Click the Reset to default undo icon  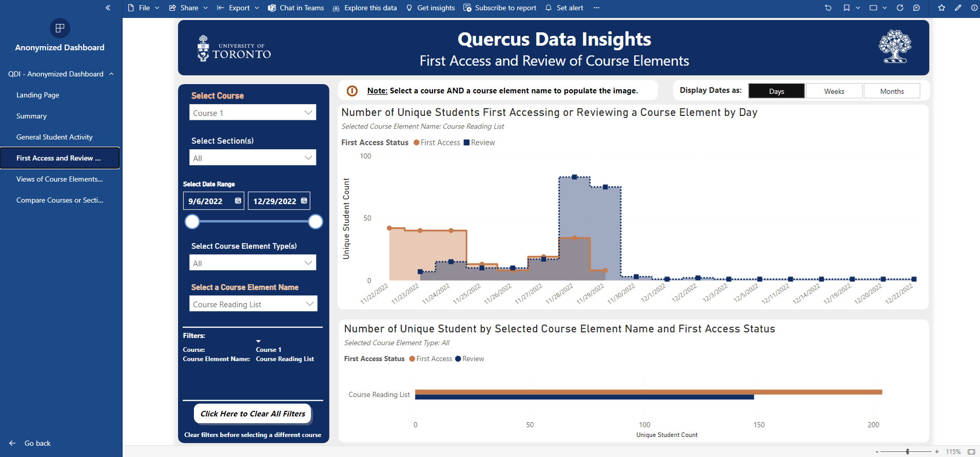pos(828,8)
